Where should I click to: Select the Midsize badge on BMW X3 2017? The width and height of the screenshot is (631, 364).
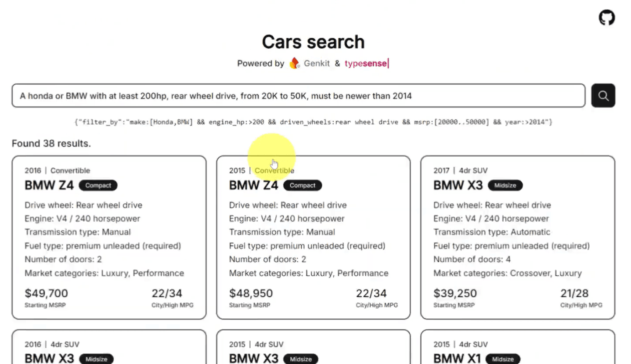[x=505, y=185]
